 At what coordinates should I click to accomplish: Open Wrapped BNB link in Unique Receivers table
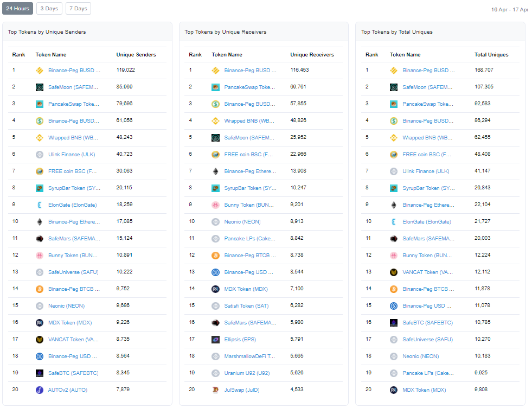[249, 120]
